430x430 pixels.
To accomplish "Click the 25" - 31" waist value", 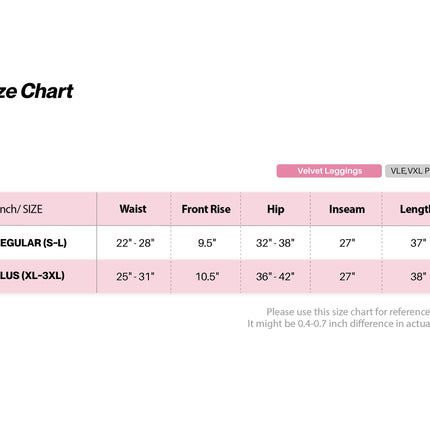I will (x=135, y=276).
